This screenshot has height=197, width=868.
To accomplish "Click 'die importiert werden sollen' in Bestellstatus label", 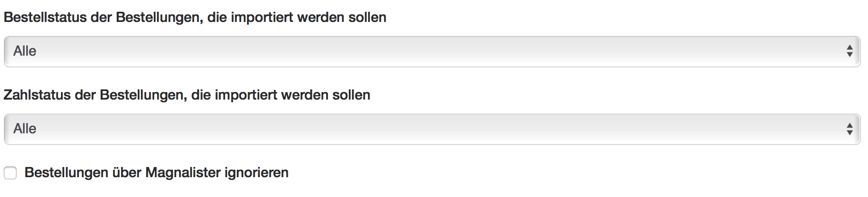I will click(297, 18).
